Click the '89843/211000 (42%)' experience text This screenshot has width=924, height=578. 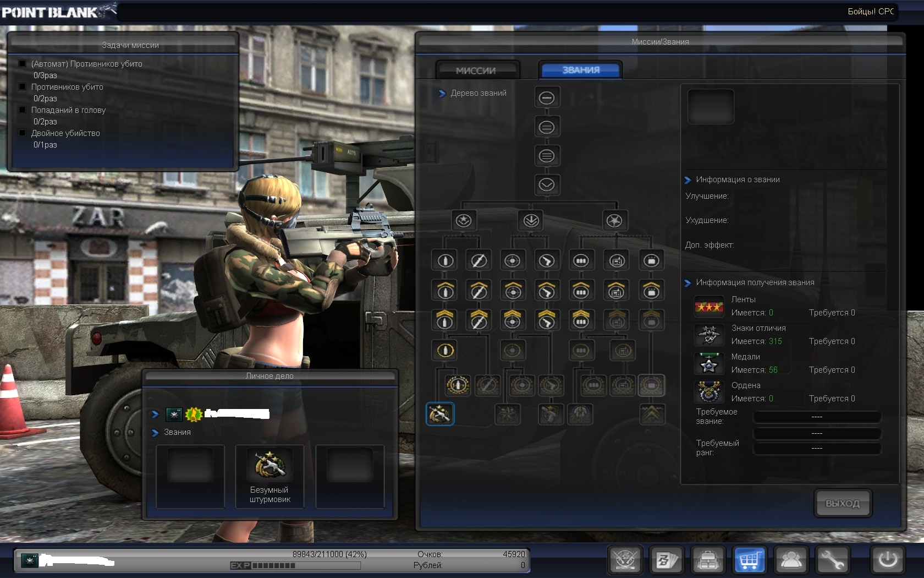pos(329,554)
